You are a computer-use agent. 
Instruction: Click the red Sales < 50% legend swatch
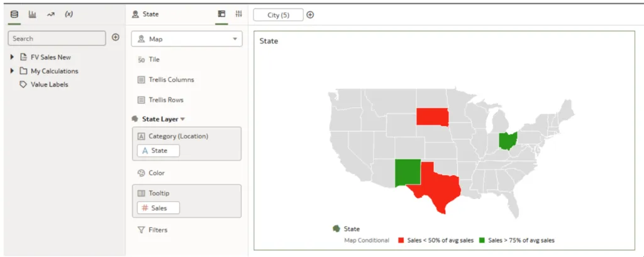401,241
